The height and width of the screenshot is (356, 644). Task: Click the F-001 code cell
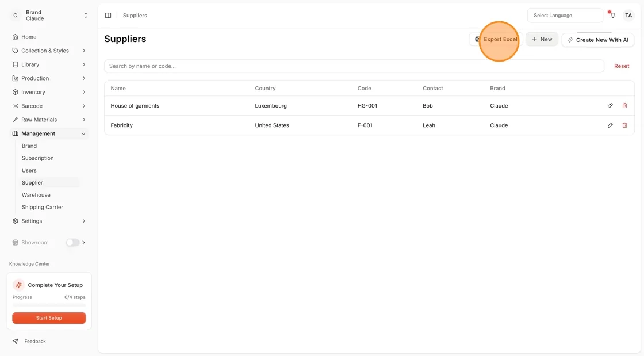coord(365,125)
